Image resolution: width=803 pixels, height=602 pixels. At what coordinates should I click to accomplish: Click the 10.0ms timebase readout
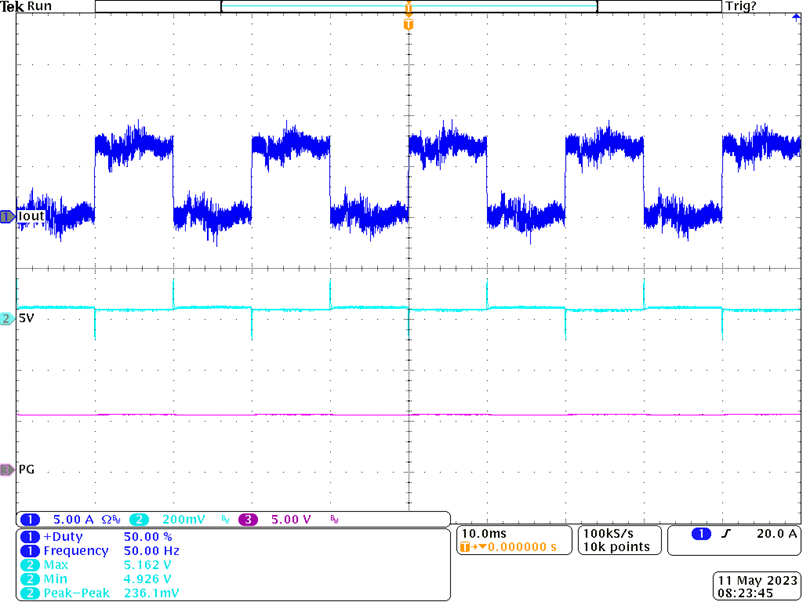click(484, 533)
